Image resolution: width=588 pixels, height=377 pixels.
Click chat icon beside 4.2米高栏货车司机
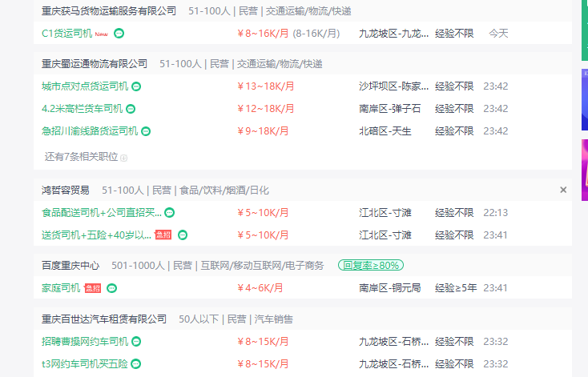click(x=131, y=109)
